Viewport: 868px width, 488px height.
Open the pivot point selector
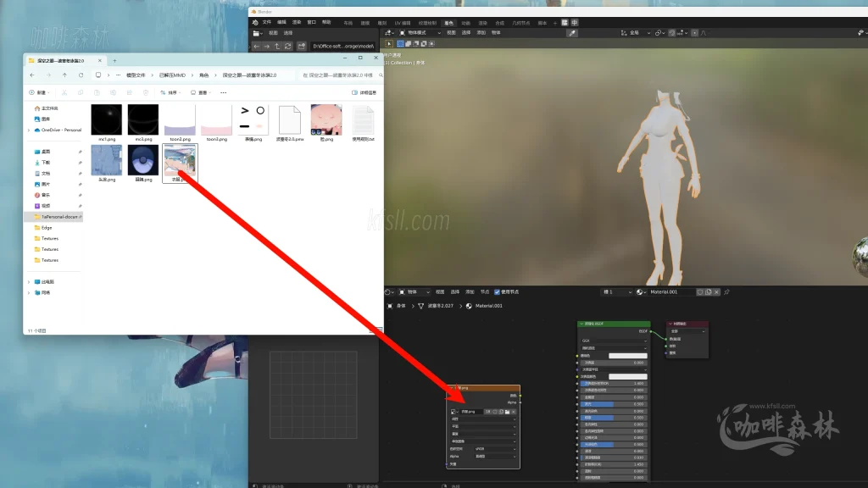click(x=659, y=33)
